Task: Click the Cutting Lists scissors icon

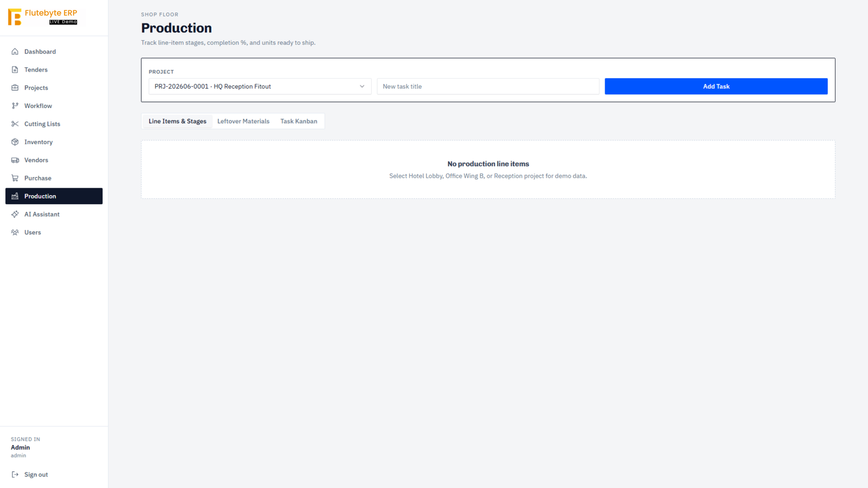Action: 15,124
